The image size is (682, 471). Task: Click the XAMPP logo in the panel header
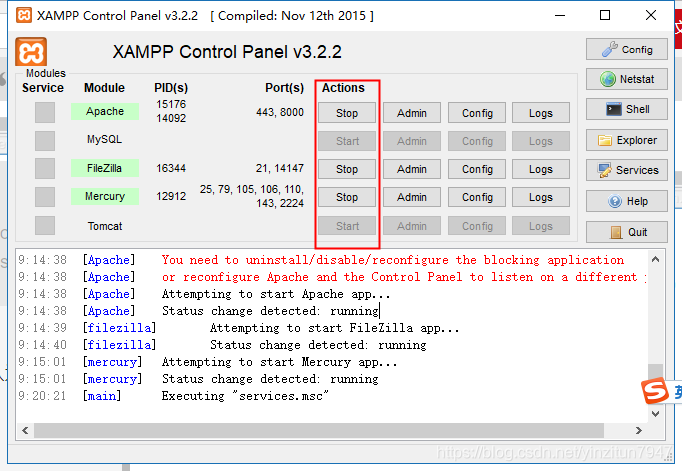(x=31, y=52)
